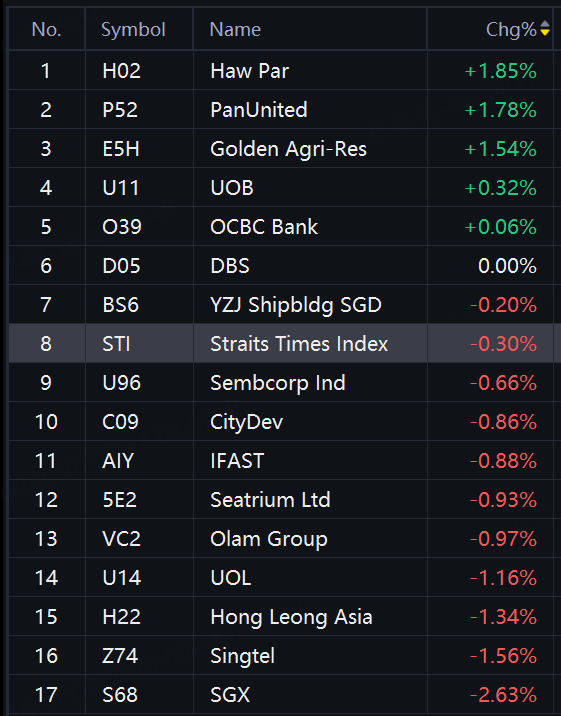Click the No. column header
This screenshot has width=561, height=716.
pos(47,30)
